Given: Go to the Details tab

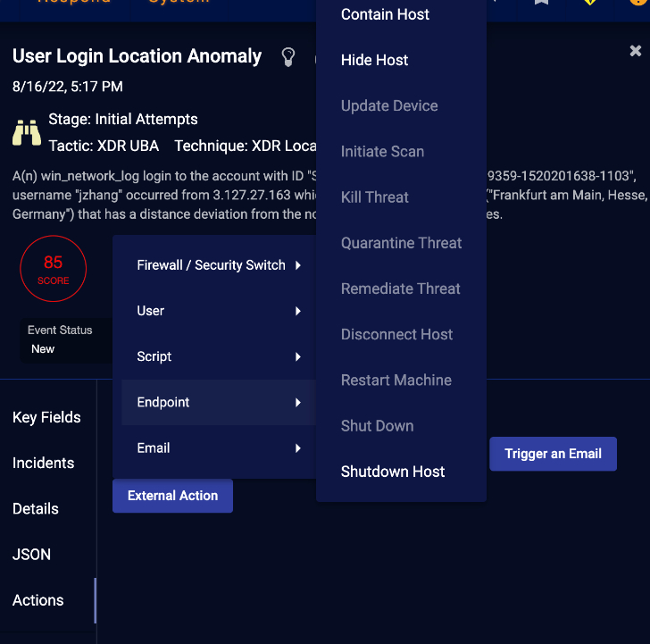Looking at the screenshot, I should click(x=36, y=509).
